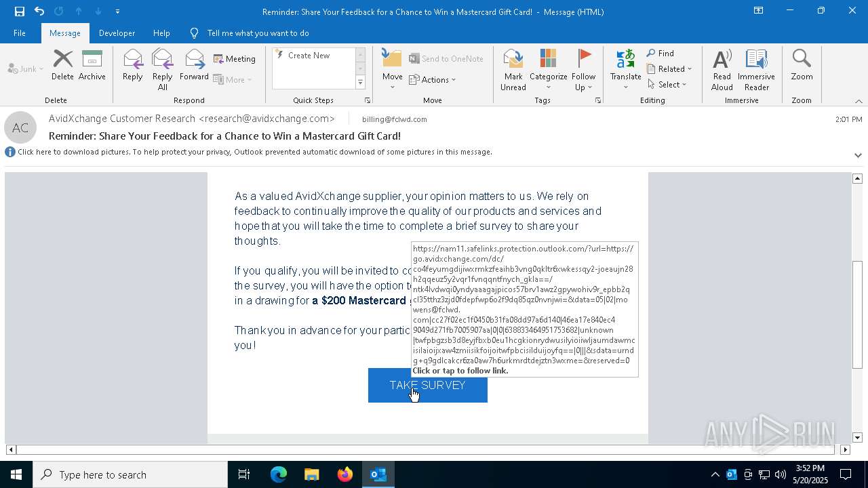Open Ribbon Display Options
This screenshot has height=488, width=868.
click(758, 11)
